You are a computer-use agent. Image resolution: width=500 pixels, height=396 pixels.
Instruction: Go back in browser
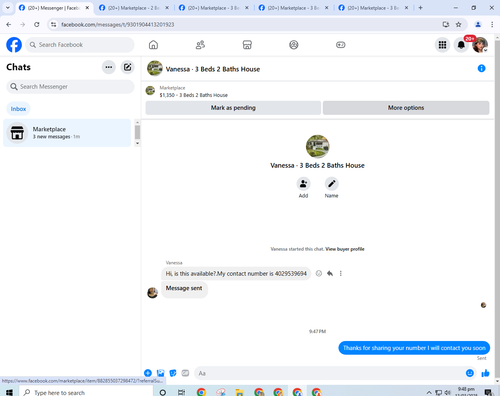click(x=9, y=24)
